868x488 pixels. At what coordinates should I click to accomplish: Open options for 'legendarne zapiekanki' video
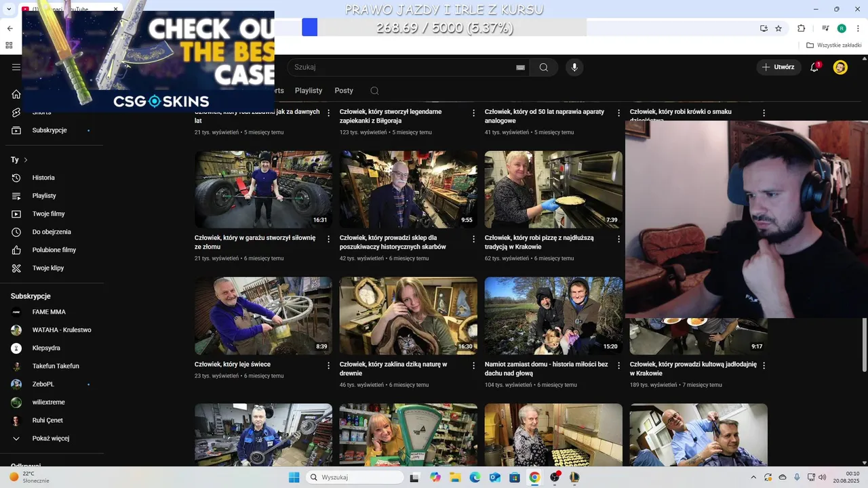tap(474, 113)
